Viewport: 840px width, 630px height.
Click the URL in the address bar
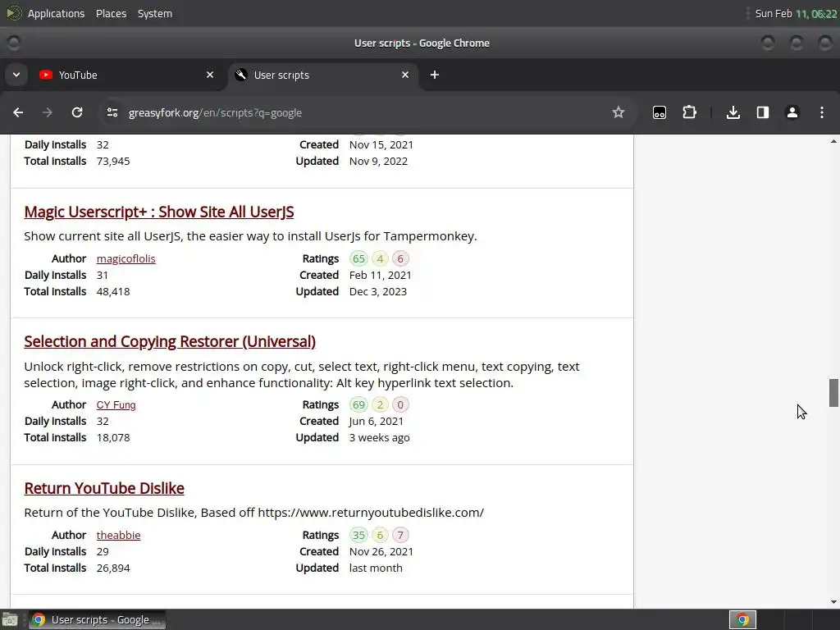215,113
